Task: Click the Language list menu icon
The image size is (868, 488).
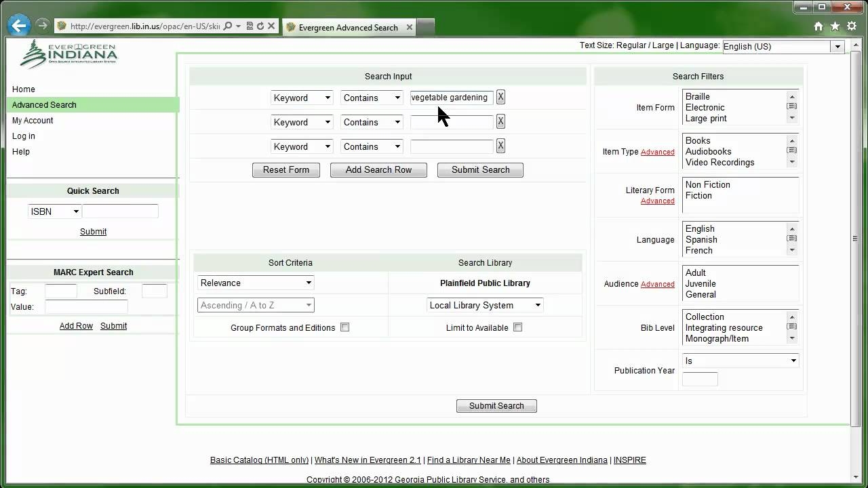Action: 791,239
